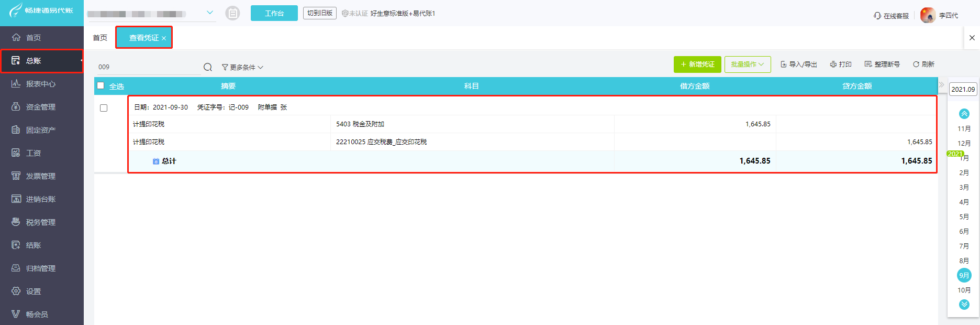Click debit amount 1,645.85 on first line
The width and height of the screenshot is (980, 325).
click(758, 124)
